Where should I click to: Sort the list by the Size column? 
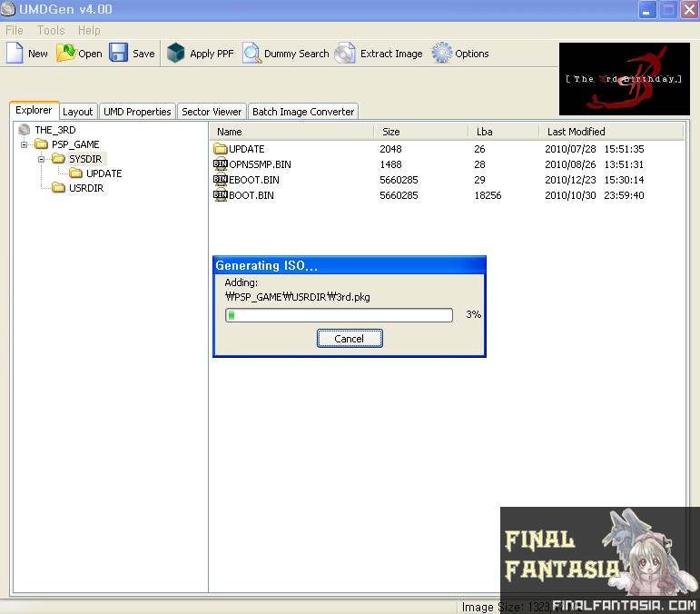(x=421, y=132)
